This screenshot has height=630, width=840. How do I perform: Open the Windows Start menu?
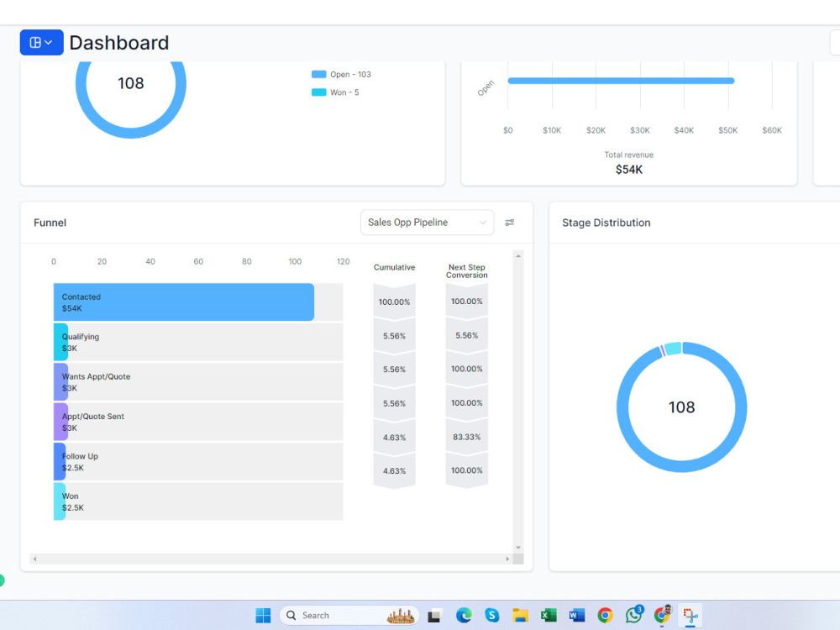(263, 616)
